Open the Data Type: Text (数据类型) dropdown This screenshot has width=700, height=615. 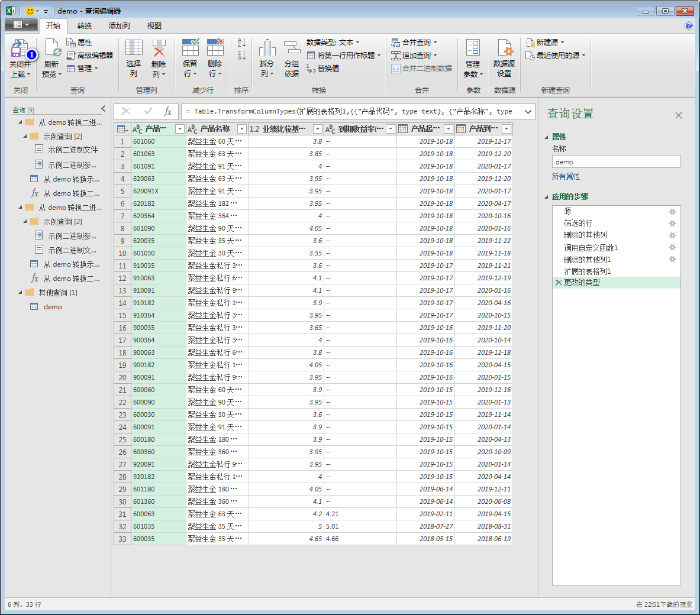333,43
